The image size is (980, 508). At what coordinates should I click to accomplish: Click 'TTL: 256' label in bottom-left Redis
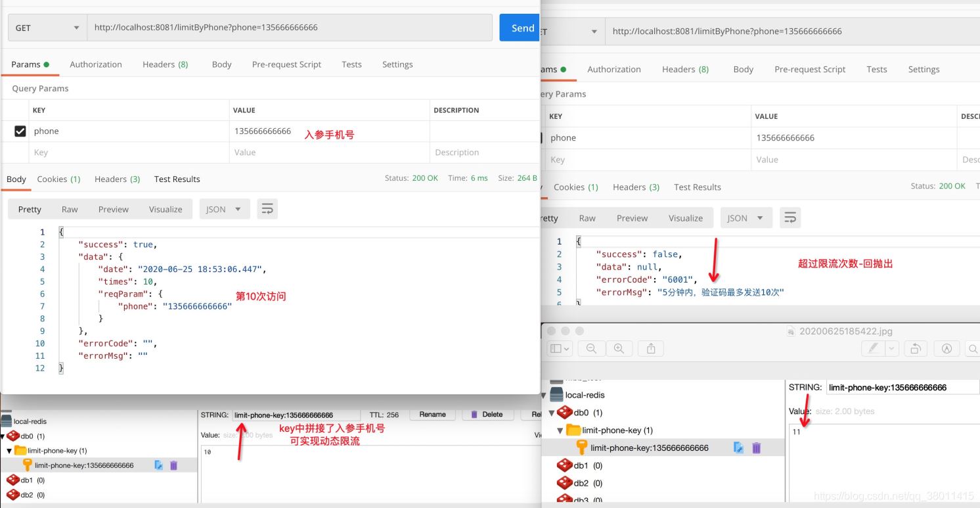[x=384, y=415]
